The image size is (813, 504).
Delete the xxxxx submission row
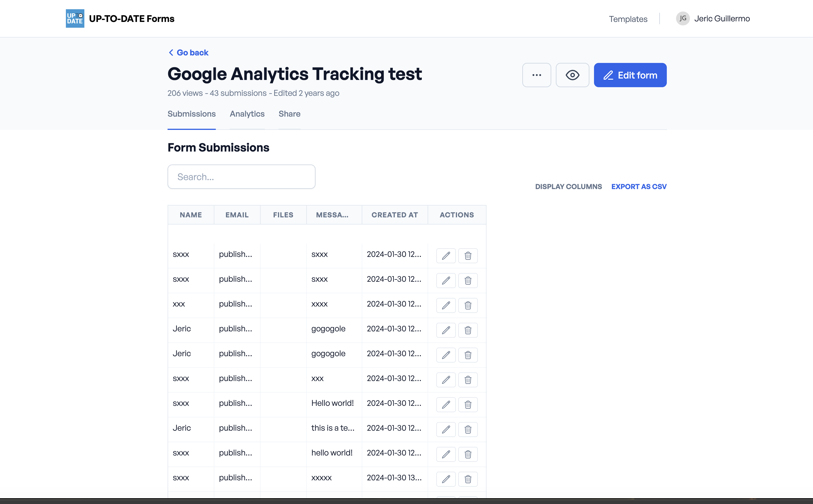click(x=468, y=479)
